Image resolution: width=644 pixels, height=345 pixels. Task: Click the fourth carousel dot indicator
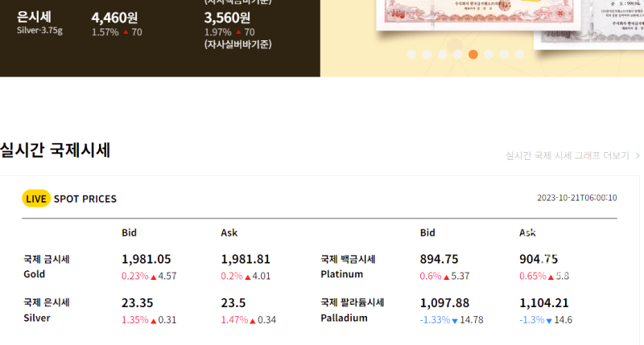pos(457,55)
